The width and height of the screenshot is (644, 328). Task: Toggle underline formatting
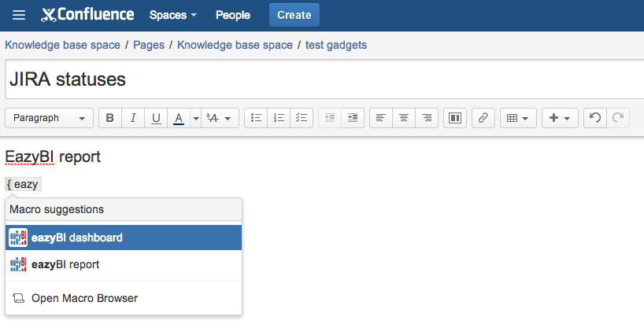(156, 118)
